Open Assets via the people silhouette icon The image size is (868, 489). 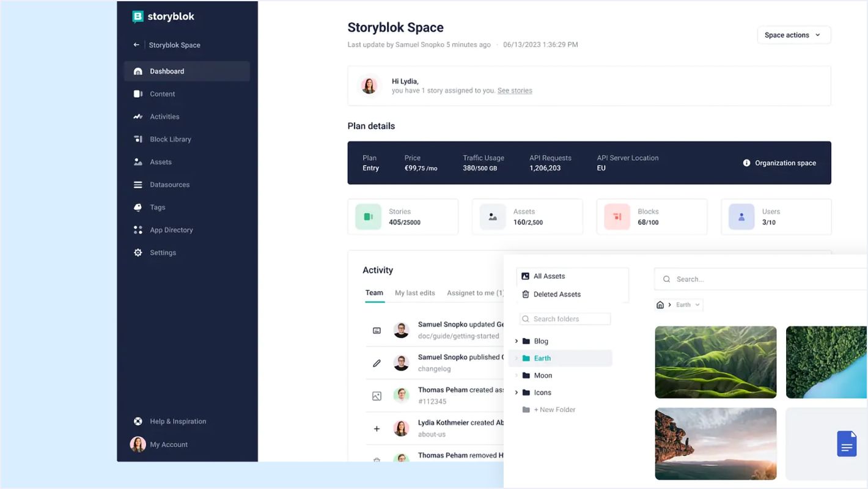point(138,161)
